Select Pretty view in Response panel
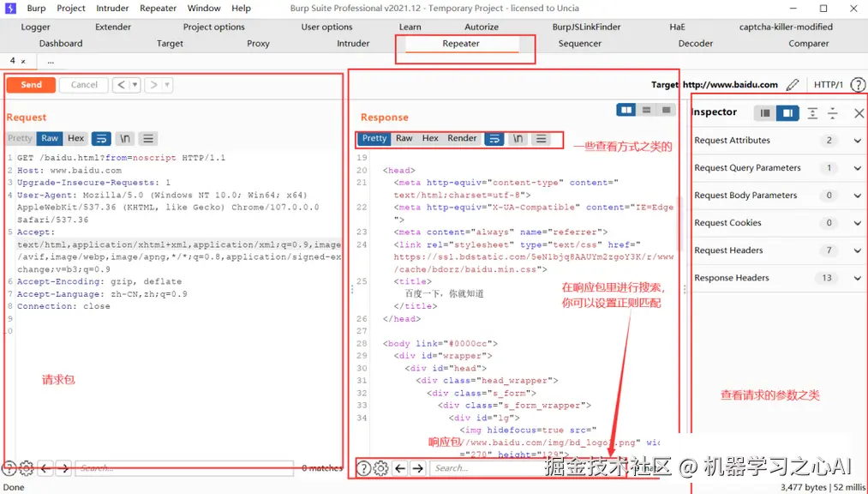 [x=374, y=138]
